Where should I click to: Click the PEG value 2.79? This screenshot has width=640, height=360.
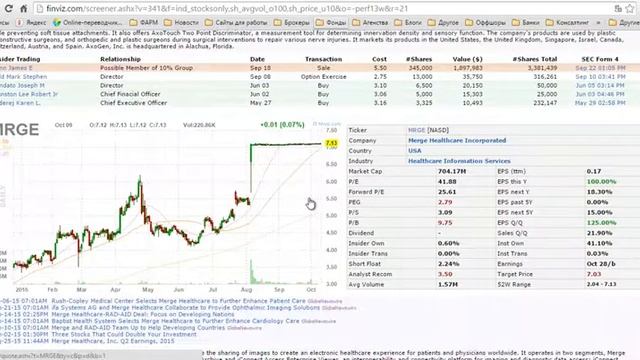tap(444, 202)
